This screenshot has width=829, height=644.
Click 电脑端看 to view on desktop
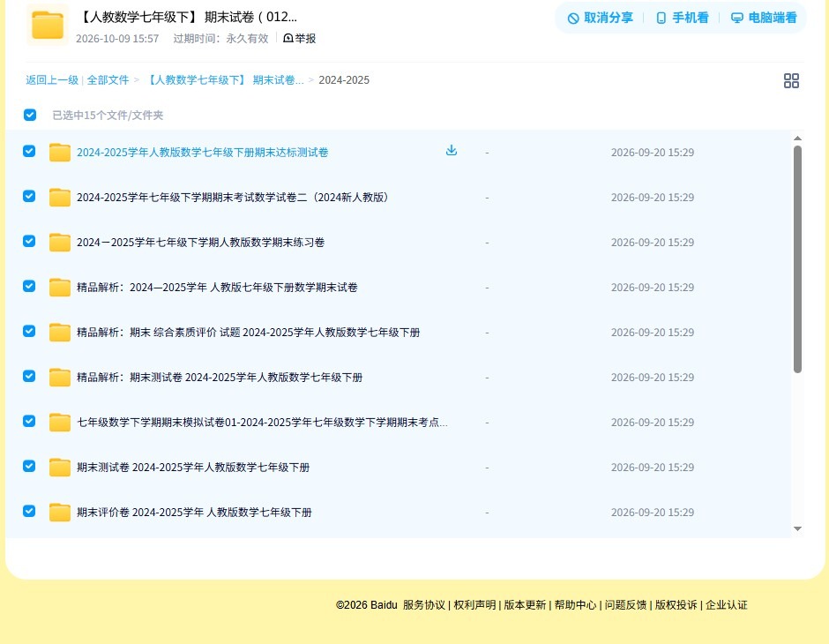pos(764,18)
